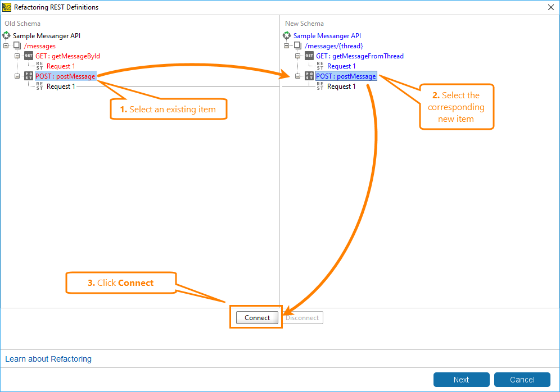Click the resource icon next to /messages

point(17,45)
